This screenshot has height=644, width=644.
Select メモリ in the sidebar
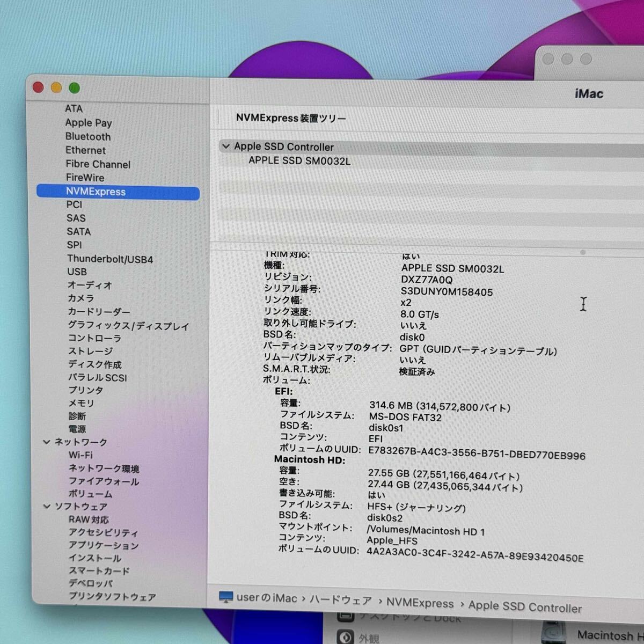coord(81,403)
